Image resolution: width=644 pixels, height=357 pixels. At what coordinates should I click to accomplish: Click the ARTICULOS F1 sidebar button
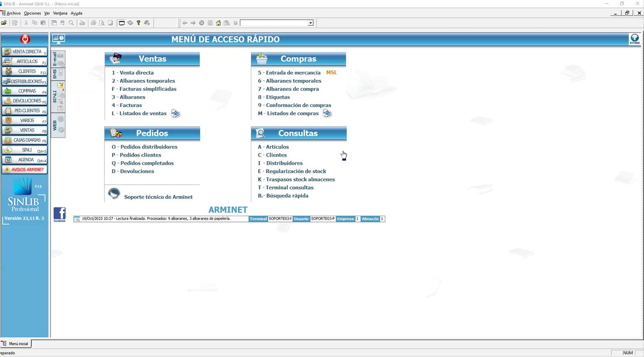25,61
